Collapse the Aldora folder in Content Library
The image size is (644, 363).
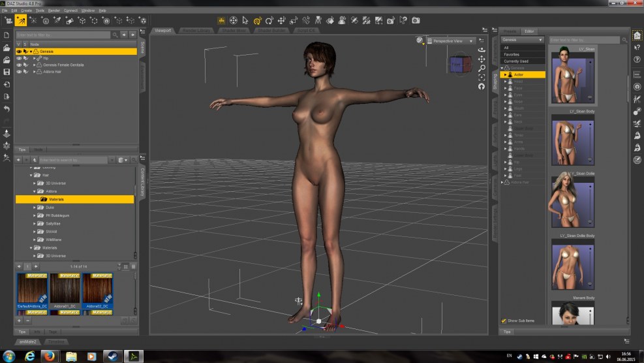point(35,191)
